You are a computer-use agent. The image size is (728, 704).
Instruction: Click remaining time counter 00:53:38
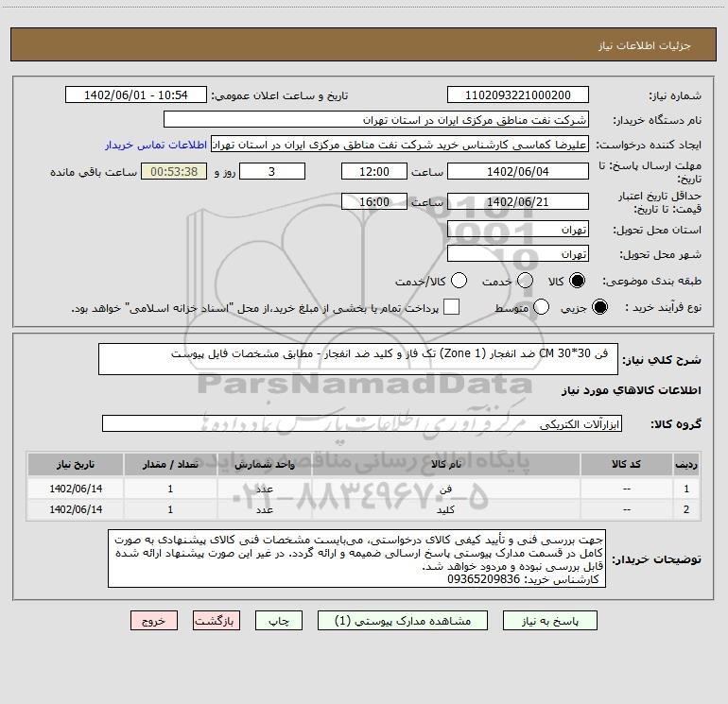pyautogui.click(x=174, y=172)
